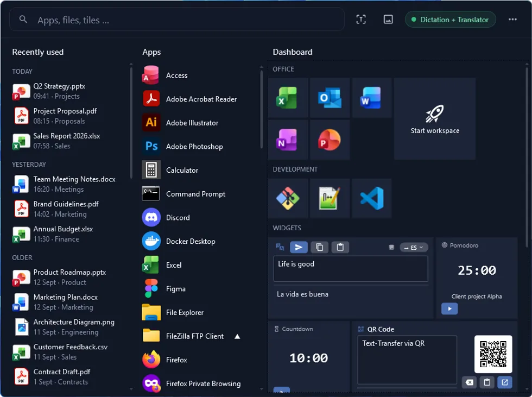The width and height of the screenshot is (532, 397).
Task: Open Discord from the Apps list
Action: pyautogui.click(x=200, y=217)
